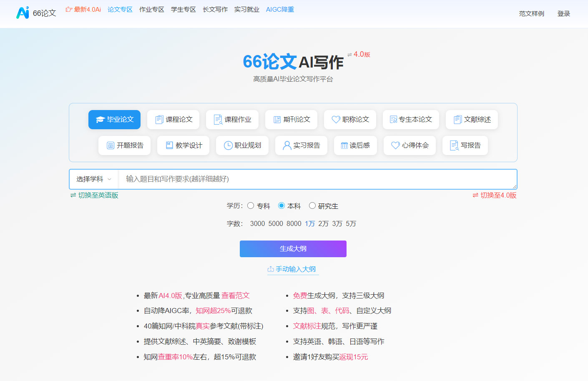Click the swap arrows icon beside 切换至英语版
Image resolution: width=588 pixels, height=381 pixels.
73,195
